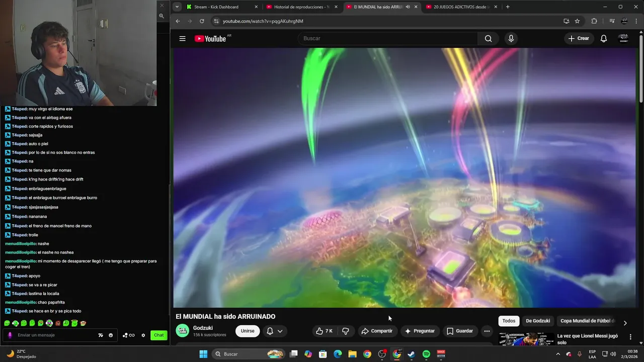Open the search magnifier in stream panel
This screenshot has width=644, height=362.
click(x=162, y=16)
